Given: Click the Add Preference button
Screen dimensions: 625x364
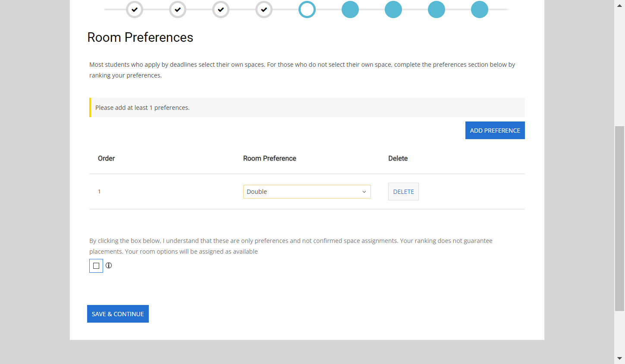Looking at the screenshot, I should pyautogui.click(x=495, y=131).
